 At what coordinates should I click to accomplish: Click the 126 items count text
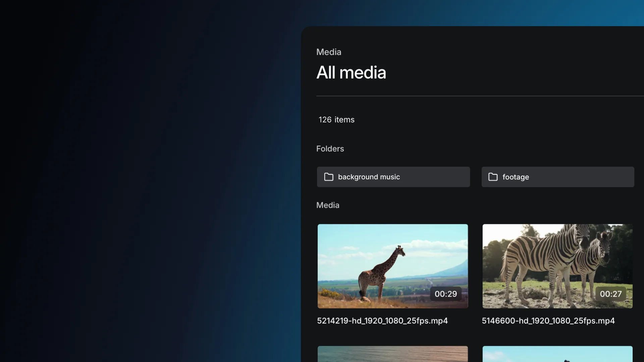pyautogui.click(x=336, y=120)
